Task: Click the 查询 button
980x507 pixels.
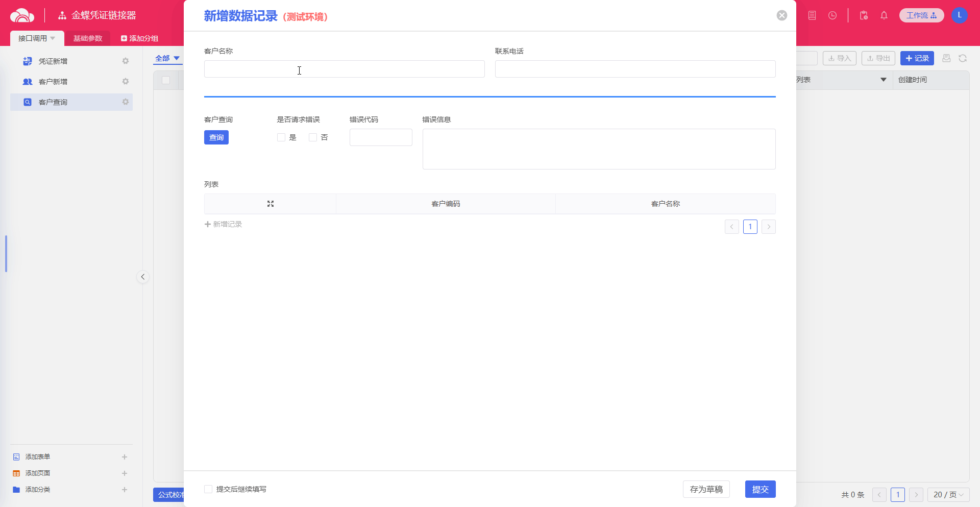Action: click(216, 137)
